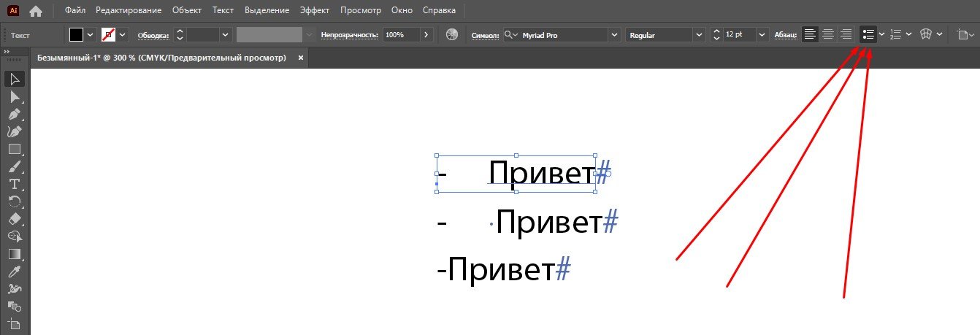Click the font search magnifier icon
The height and width of the screenshot is (335, 980).
pyautogui.click(x=509, y=34)
